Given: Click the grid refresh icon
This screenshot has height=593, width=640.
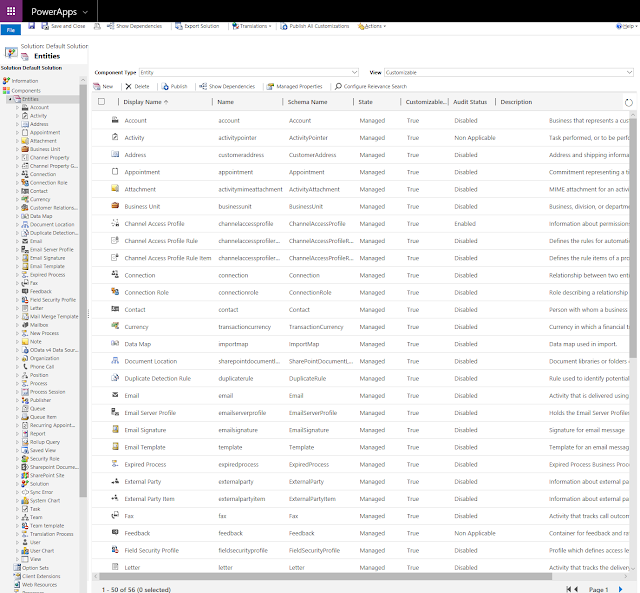Looking at the screenshot, I should [x=629, y=102].
